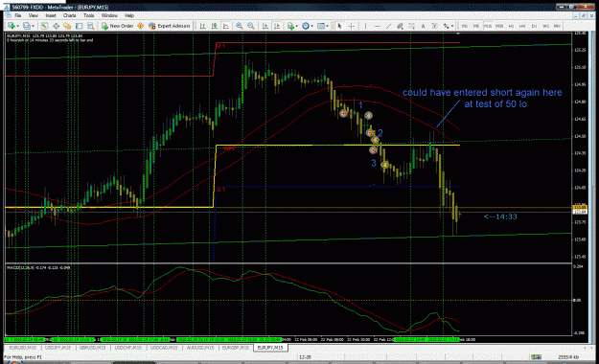Switch chart to line chart mode
Image resolution: width=599 pixels, height=364 pixels.
226,26
